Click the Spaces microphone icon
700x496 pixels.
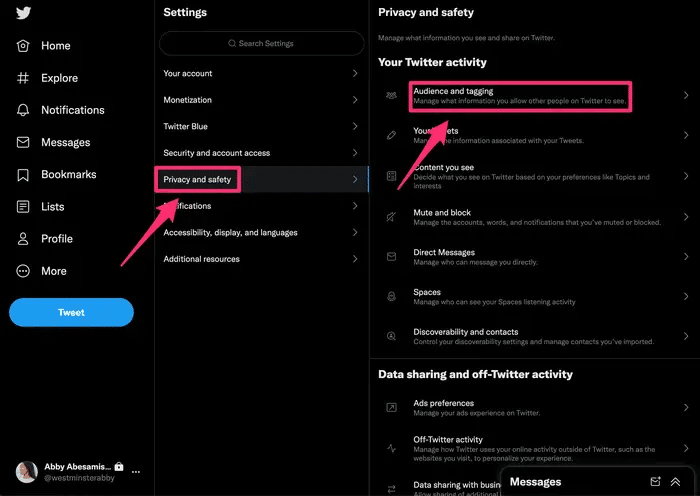(391, 296)
